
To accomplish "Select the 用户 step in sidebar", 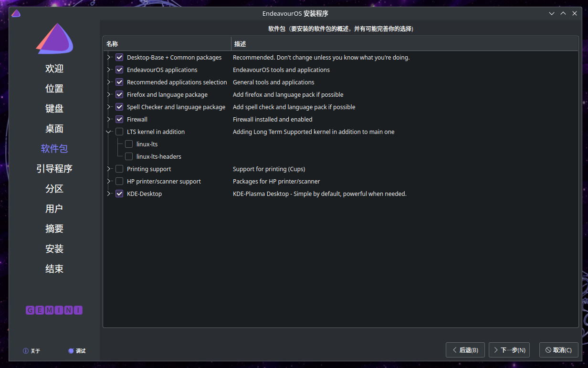I will (54, 209).
